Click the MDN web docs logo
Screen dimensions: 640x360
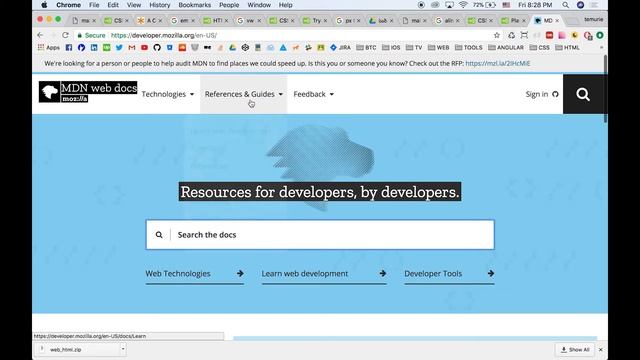point(88,92)
